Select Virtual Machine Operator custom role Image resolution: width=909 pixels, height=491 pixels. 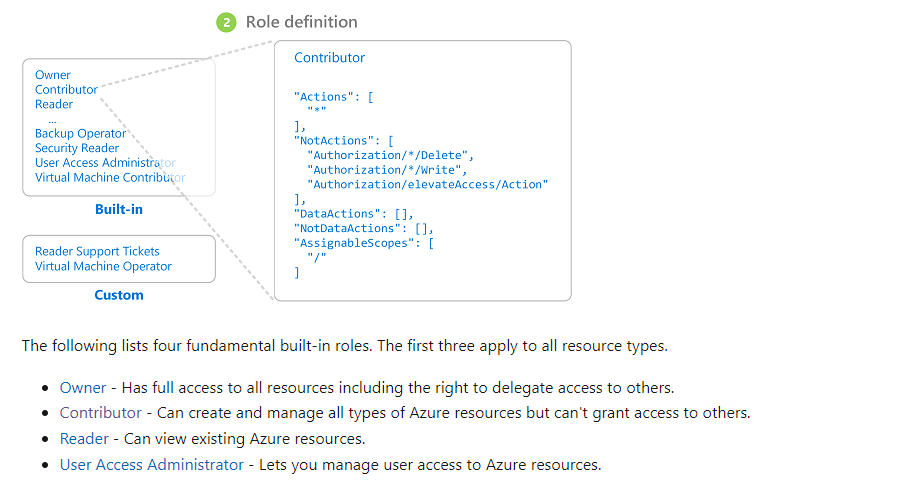103,267
